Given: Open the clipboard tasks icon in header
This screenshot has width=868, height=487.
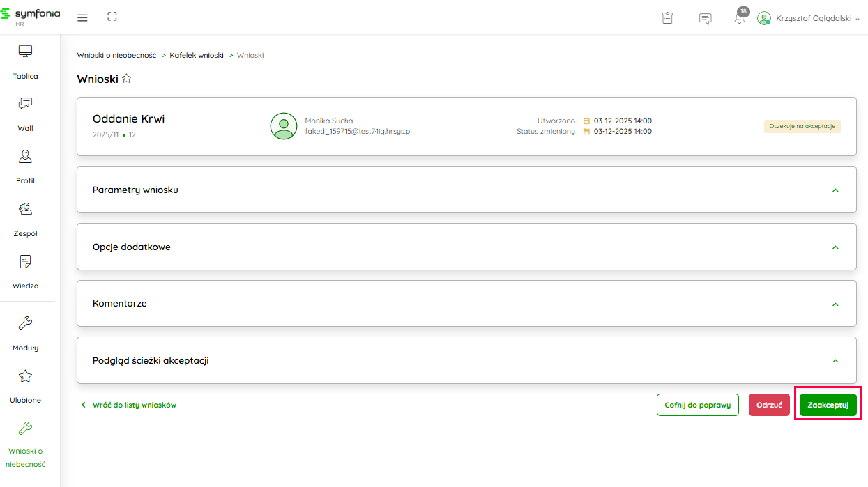Looking at the screenshot, I should 667,18.
